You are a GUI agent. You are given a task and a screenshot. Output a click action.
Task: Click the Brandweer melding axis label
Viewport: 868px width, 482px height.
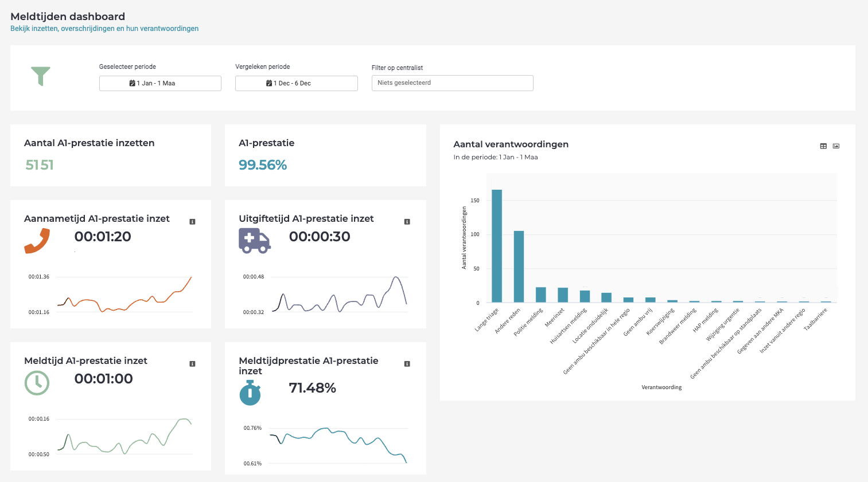coord(678,326)
